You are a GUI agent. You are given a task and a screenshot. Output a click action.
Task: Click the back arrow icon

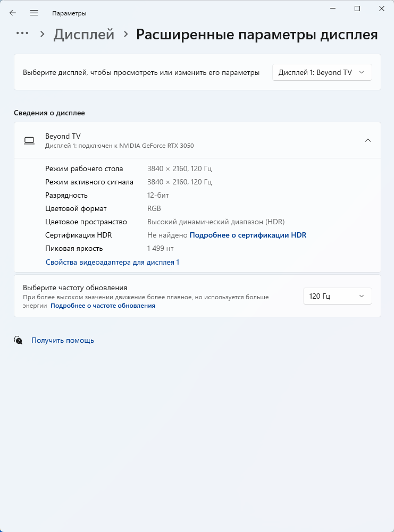point(13,13)
